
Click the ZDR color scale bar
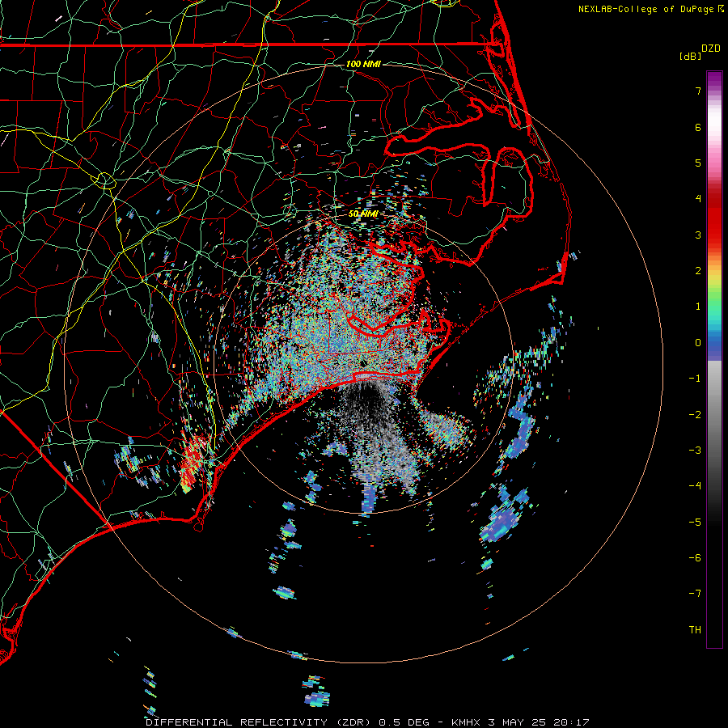tap(714, 359)
